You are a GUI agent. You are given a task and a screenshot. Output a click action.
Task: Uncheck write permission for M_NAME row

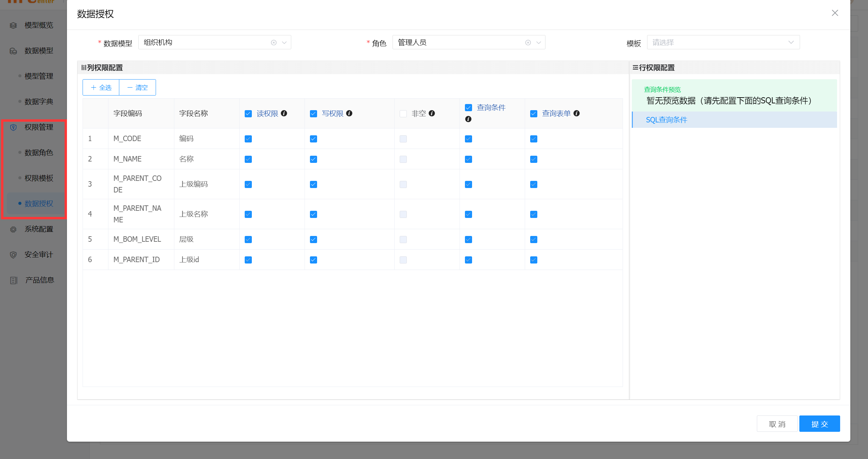pos(313,159)
